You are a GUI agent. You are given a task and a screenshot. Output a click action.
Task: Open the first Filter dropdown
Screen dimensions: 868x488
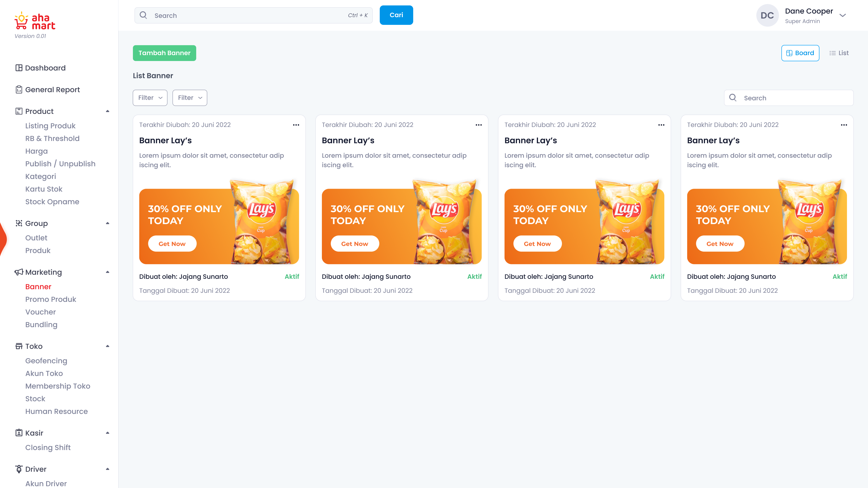click(x=150, y=98)
